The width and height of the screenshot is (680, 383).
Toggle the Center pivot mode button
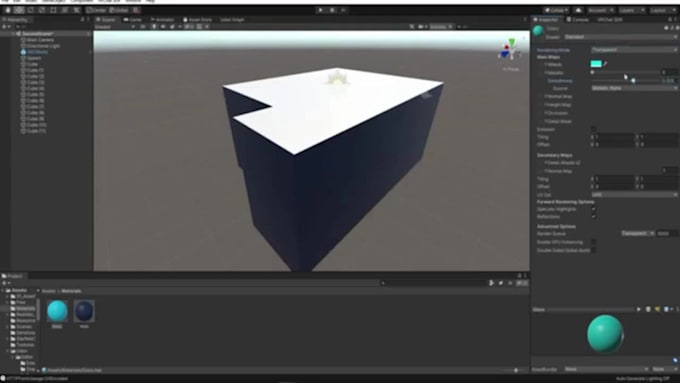point(96,10)
